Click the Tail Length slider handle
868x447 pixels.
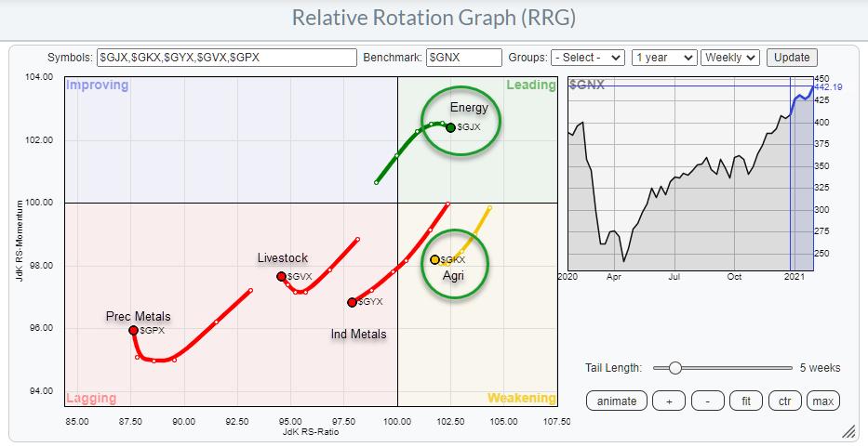click(674, 368)
